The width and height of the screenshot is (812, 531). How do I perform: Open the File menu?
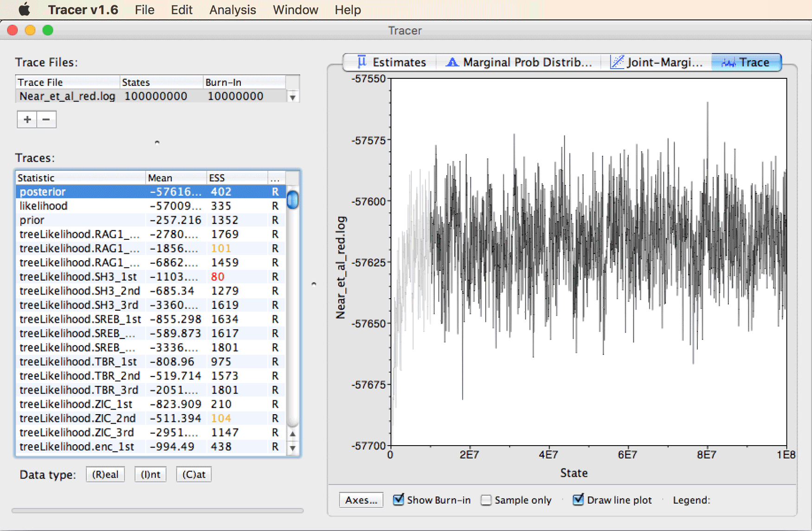[145, 10]
